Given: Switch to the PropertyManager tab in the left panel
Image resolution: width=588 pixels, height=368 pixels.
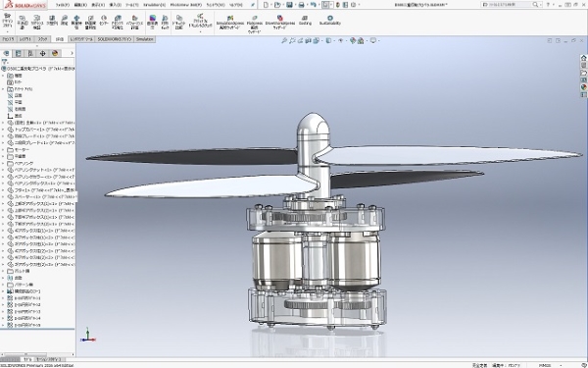Looking at the screenshot, I should (18, 53).
